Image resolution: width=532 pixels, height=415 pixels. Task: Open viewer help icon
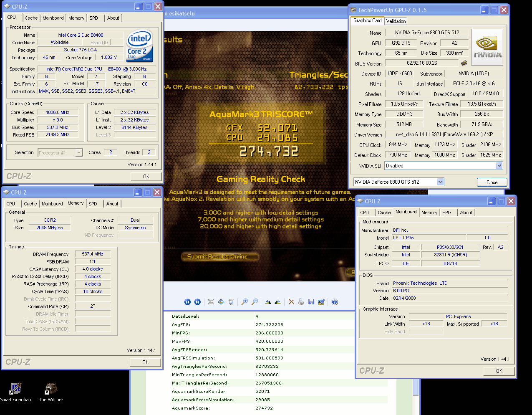click(335, 302)
